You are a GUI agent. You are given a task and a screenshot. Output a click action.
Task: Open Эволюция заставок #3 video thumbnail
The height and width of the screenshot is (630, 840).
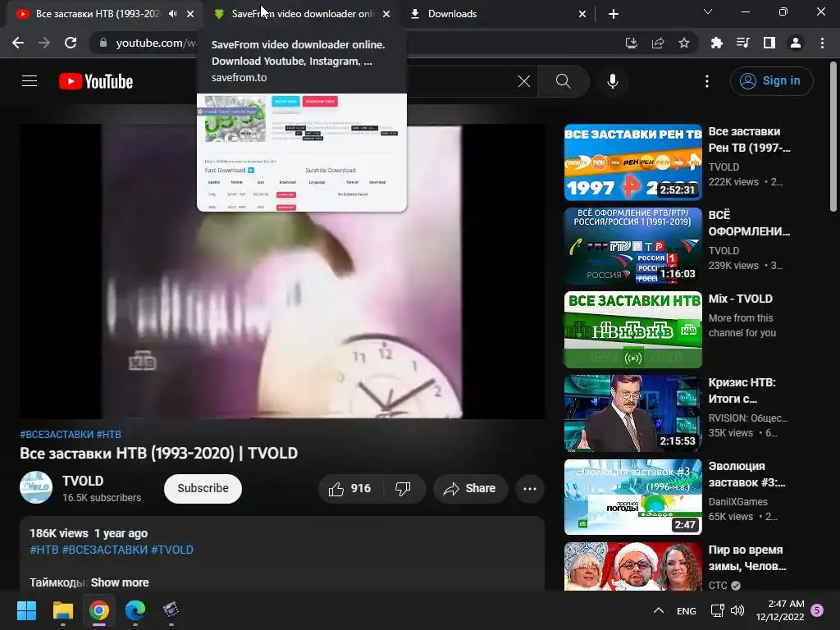tap(632, 496)
